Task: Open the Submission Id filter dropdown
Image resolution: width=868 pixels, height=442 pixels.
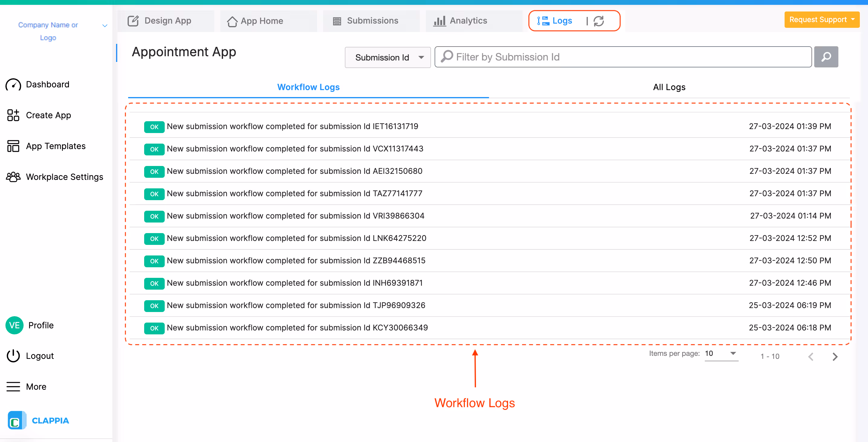Action: 387,57
